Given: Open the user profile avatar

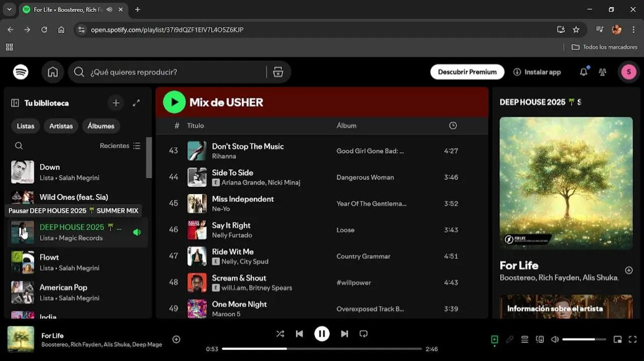Looking at the screenshot, I should [x=629, y=72].
